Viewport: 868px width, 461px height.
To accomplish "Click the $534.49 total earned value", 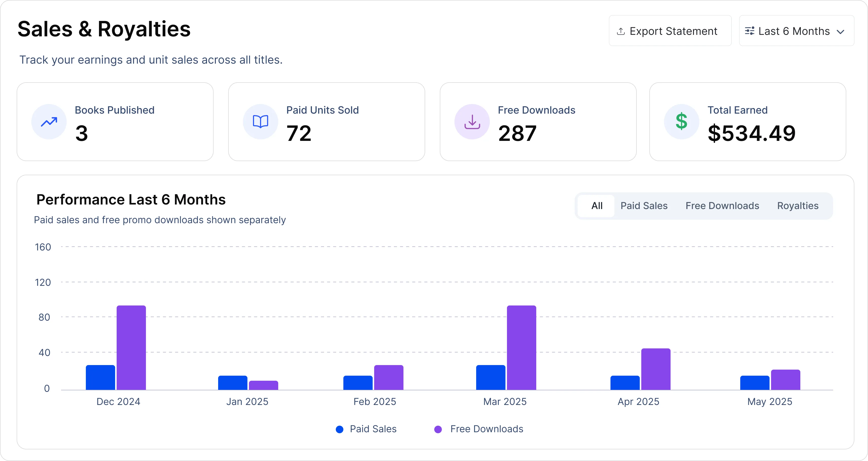I will click(x=751, y=134).
